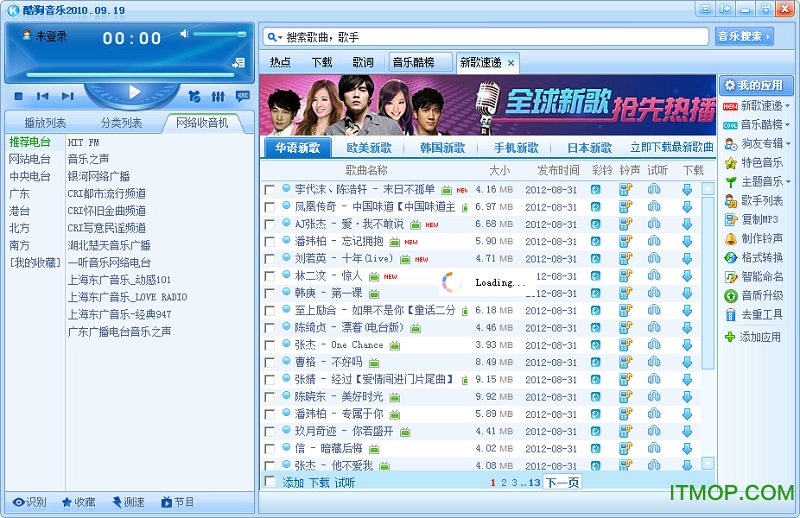Open 音质升级 app in sidebar
800x518 pixels.
(754, 296)
